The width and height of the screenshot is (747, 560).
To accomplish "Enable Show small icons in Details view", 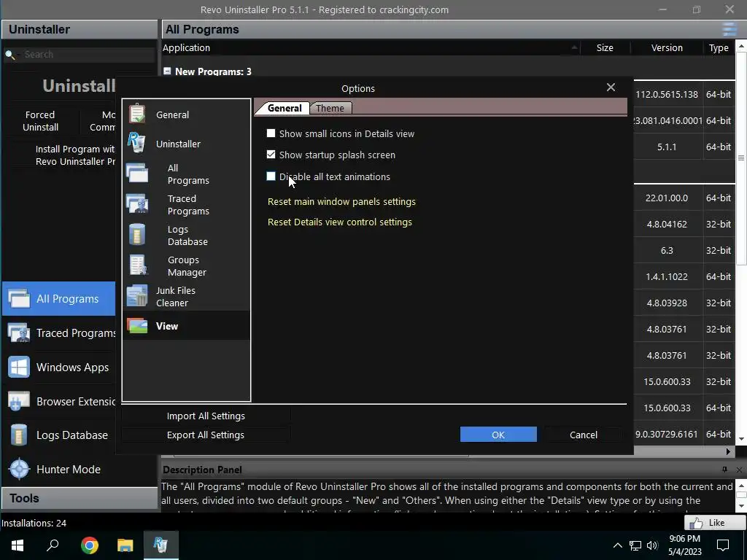I will 271,133.
